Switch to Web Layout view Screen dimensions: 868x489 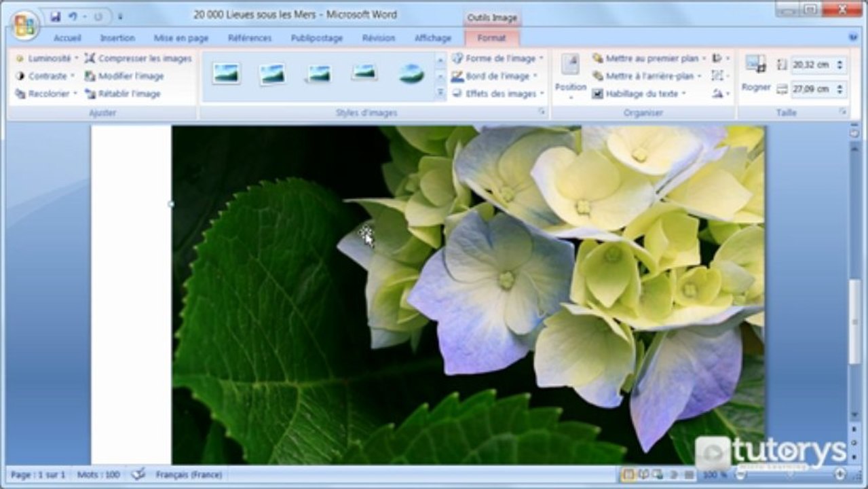pos(658,474)
